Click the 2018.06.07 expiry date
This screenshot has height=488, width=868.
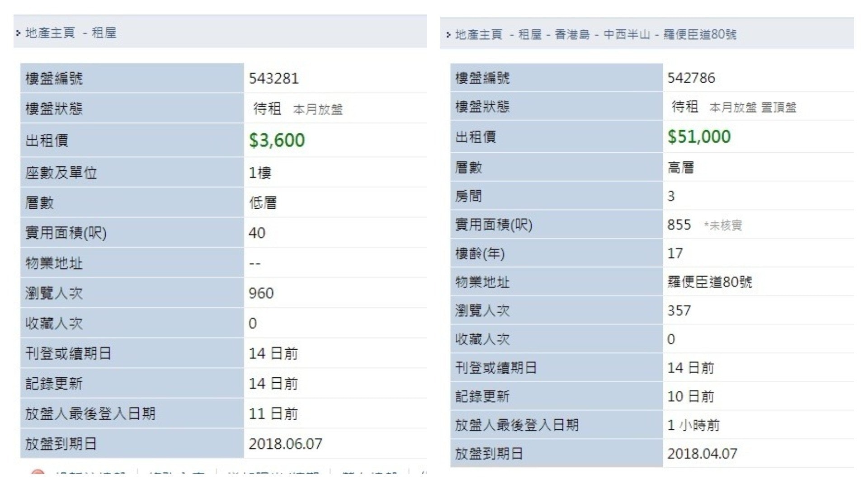click(x=285, y=444)
